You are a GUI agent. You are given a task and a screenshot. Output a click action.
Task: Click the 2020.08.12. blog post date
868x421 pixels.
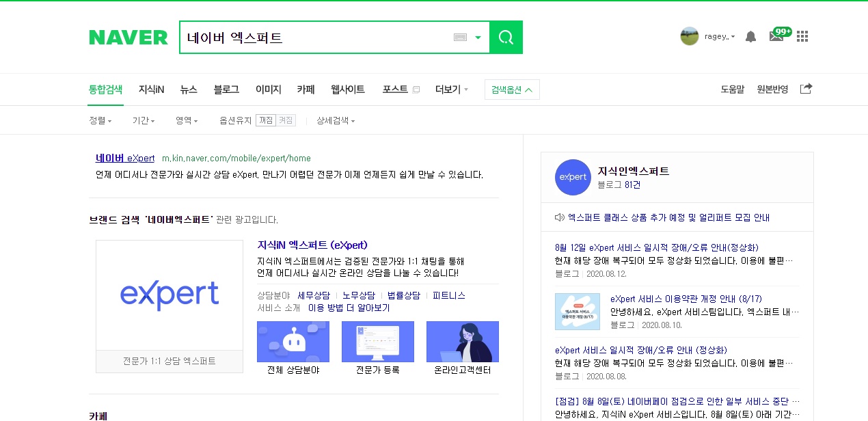[606, 273]
